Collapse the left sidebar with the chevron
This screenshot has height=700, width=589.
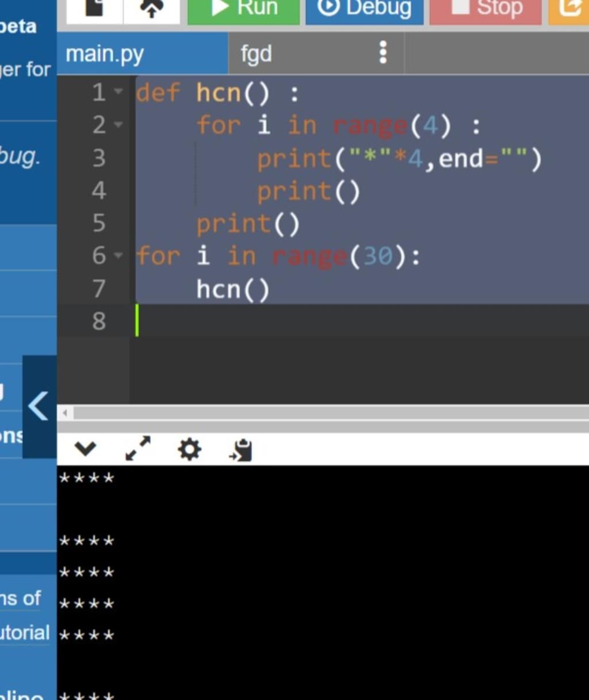pyautogui.click(x=39, y=406)
